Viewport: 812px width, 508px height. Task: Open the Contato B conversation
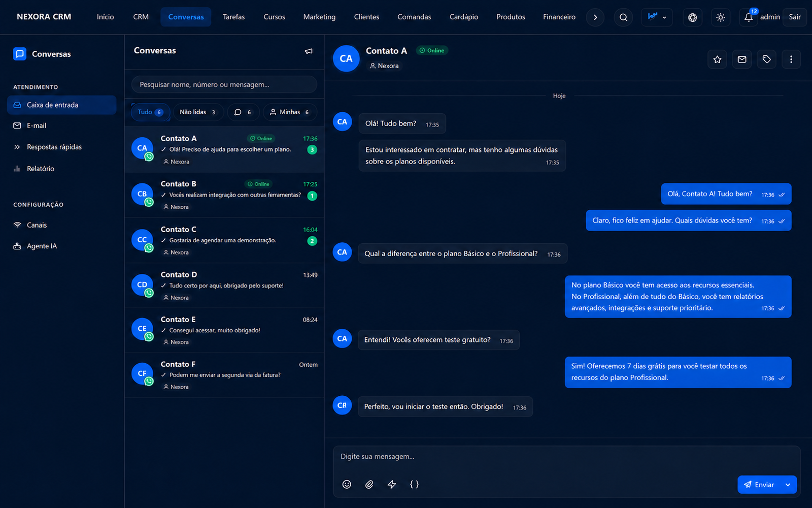224,196
